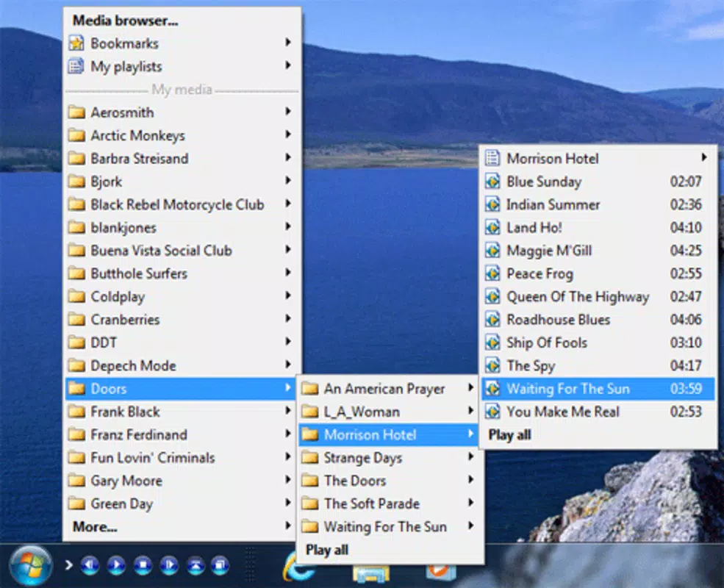Click the You Make Me Real track icon
The height and width of the screenshot is (588, 724).
point(492,412)
